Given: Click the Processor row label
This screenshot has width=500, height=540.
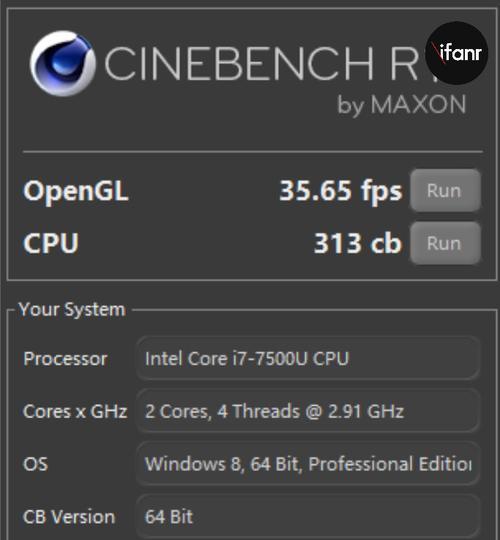Looking at the screenshot, I should coord(65,359).
